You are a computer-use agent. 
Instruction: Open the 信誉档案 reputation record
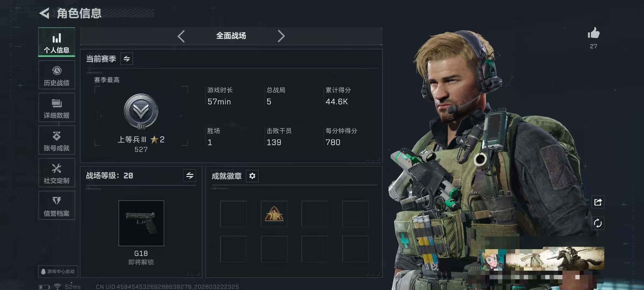tap(57, 205)
